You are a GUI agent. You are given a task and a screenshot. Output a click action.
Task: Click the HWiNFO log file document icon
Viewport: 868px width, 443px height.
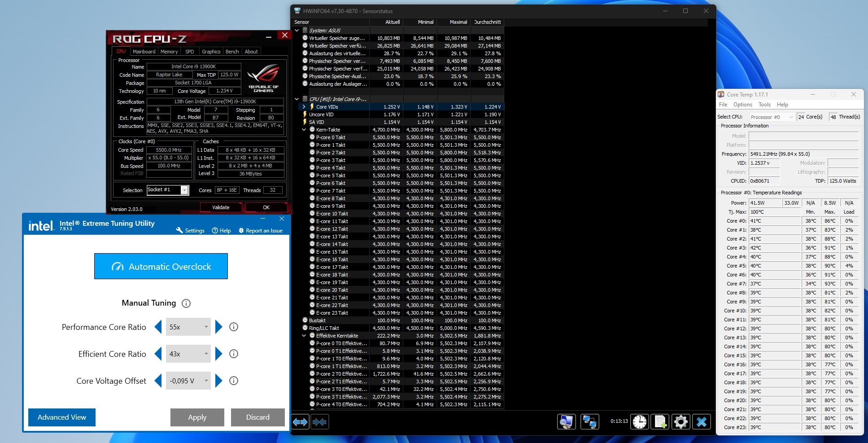pyautogui.click(x=660, y=422)
